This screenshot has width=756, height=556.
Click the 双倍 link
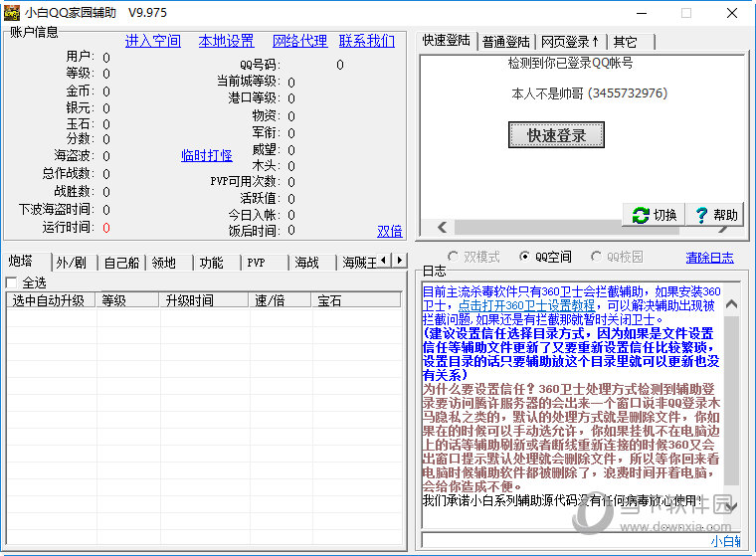pyautogui.click(x=390, y=232)
